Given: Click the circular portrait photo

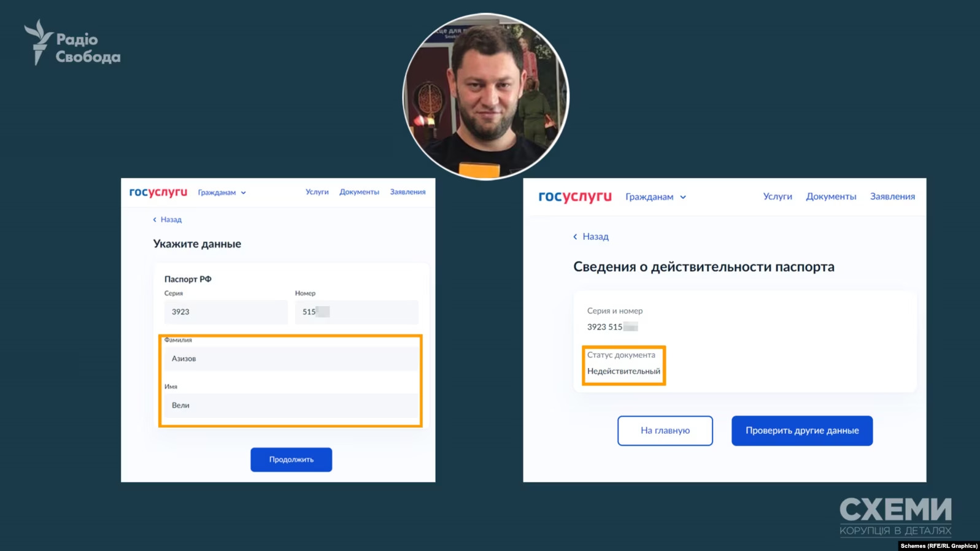Looking at the screenshot, I should (486, 96).
